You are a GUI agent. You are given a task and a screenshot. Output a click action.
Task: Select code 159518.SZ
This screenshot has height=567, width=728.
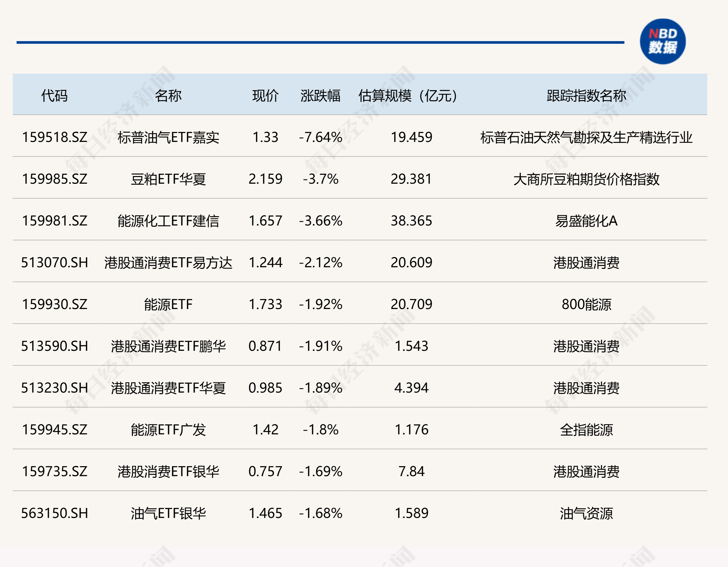point(54,137)
